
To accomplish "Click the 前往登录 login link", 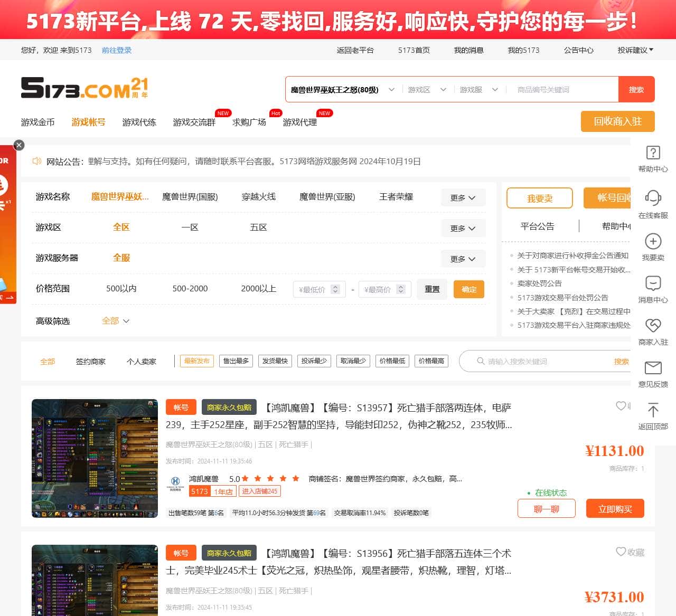I will coord(117,50).
